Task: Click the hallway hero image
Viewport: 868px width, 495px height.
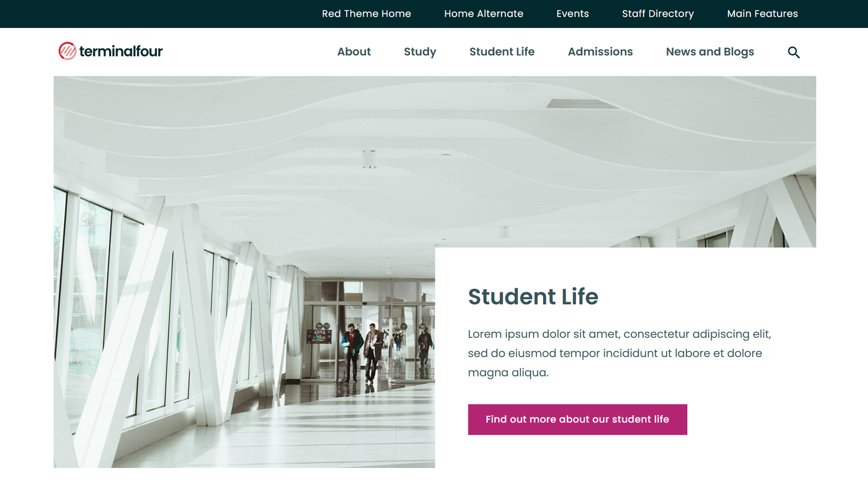Action: (x=244, y=272)
